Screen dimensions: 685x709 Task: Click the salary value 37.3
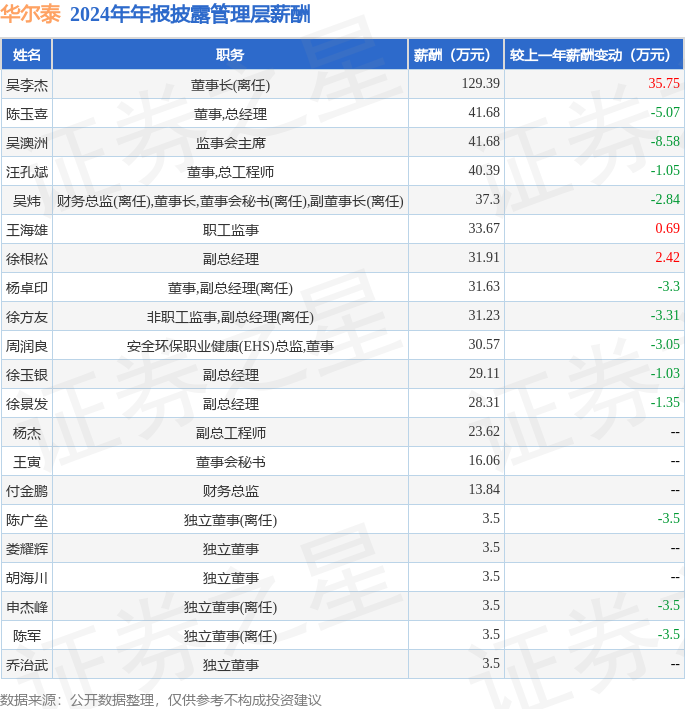coord(487,199)
